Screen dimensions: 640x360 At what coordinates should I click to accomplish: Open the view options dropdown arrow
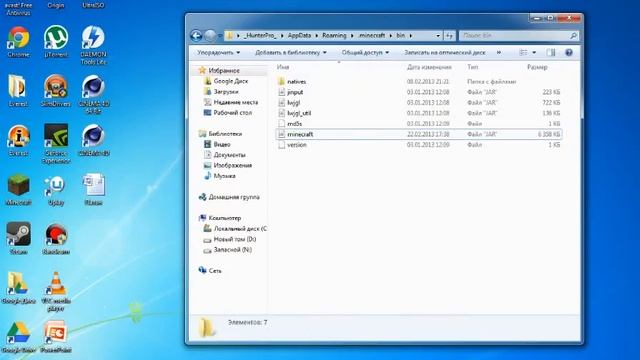[534, 53]
